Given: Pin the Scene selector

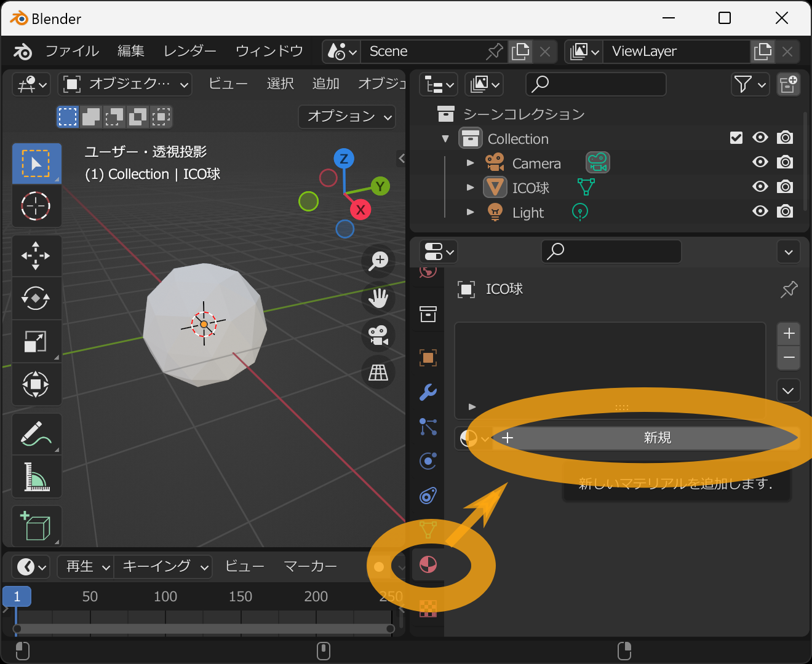Looking at the screenshot, I should click(495, 52).
